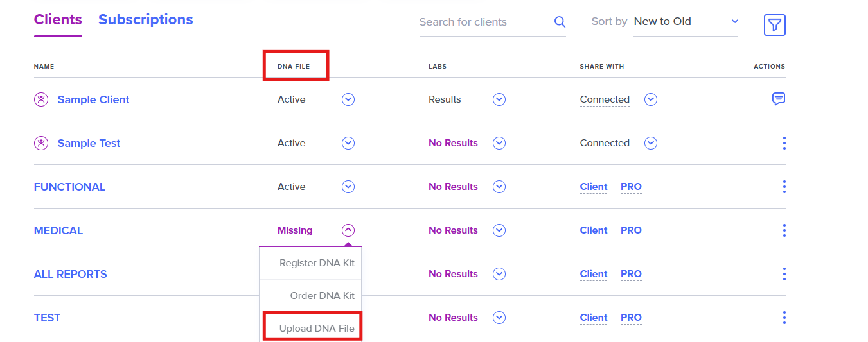Click the Client share link for MEDICAL
The image size is (868, 342).
pyautogui.click(x=594, y=230)
